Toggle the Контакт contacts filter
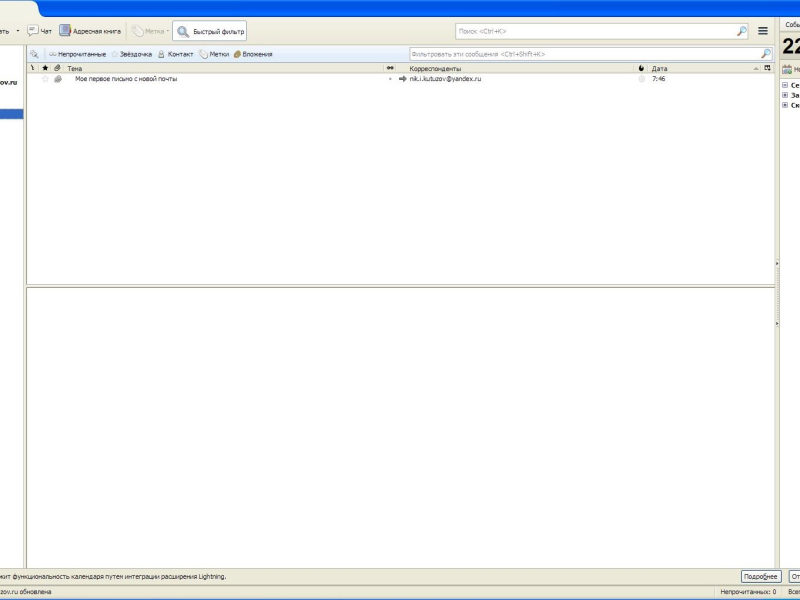 click(x=176, y=54)
